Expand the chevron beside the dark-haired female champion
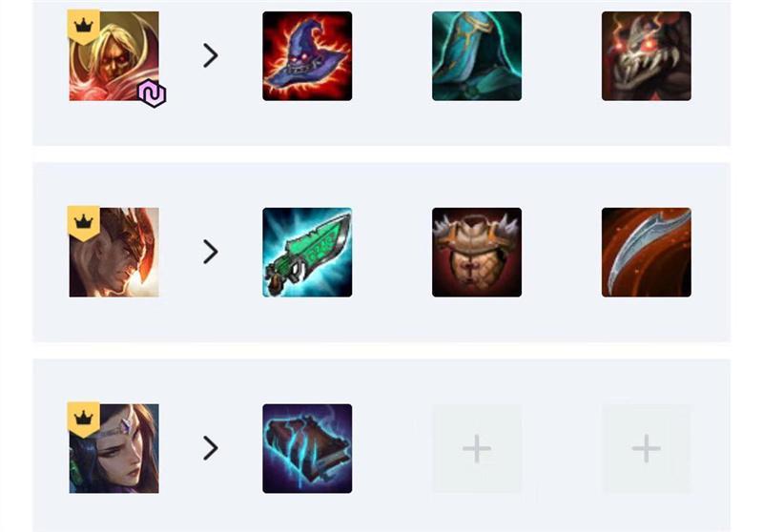The width and height of the screenshot is (763, 532). (x=210, y=448)
